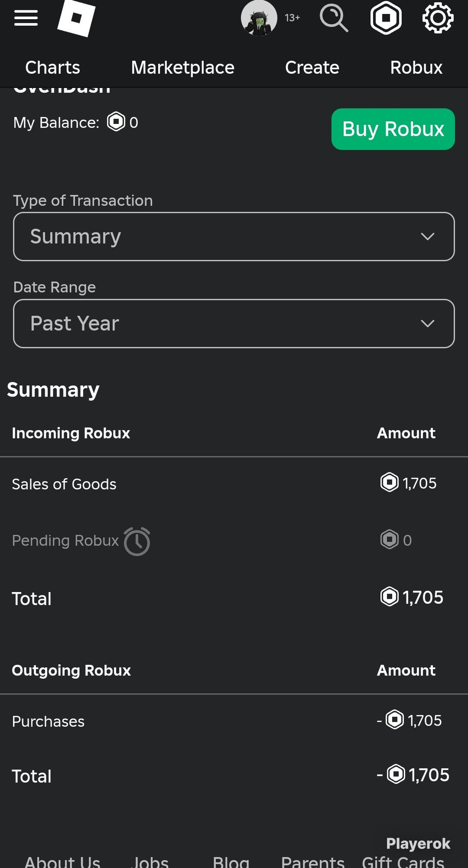Go to the Charts tab
The width and height of the screenshot is (468, 868).
pos(52,68)
